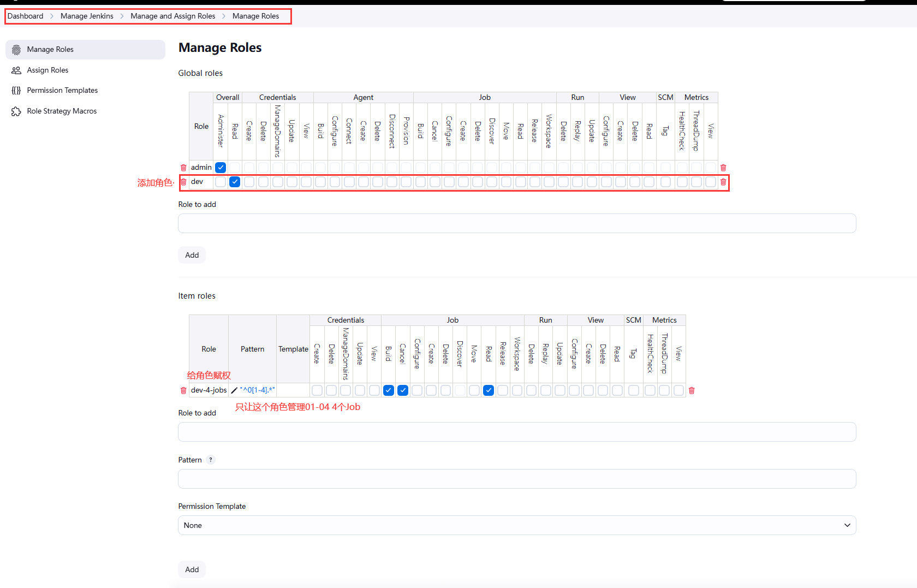
Task: Uncheck Overall Read for dev role
Action: click(235, 182)
